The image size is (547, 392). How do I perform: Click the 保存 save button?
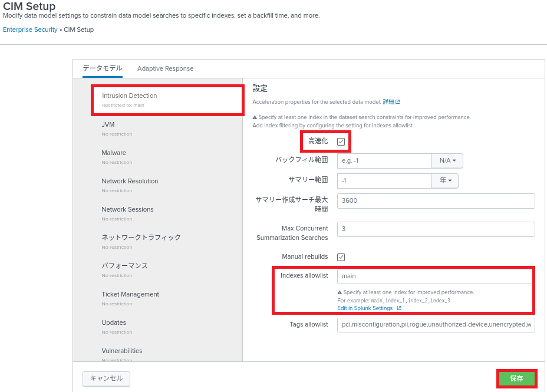(516, 378)
